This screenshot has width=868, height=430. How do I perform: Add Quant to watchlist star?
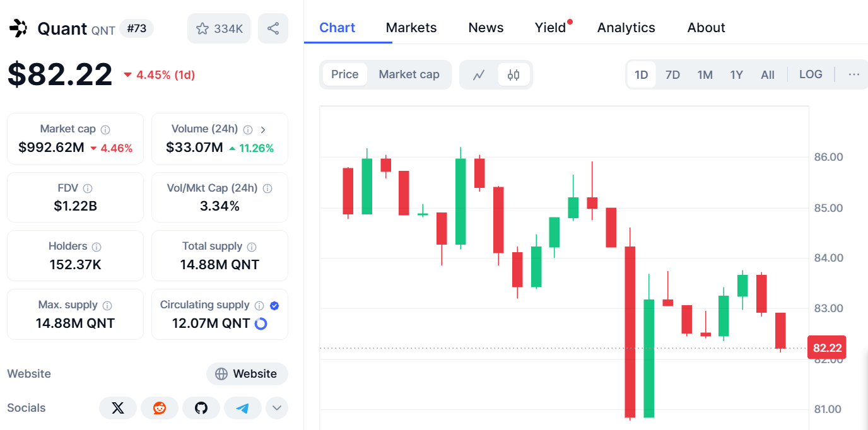click(x=202, y=28)
